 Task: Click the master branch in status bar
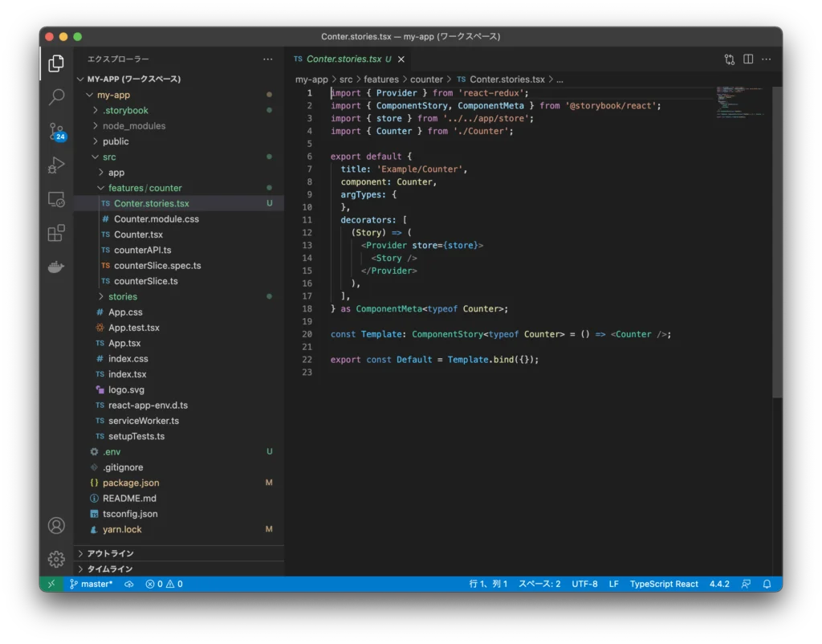(x=92, y=584)
